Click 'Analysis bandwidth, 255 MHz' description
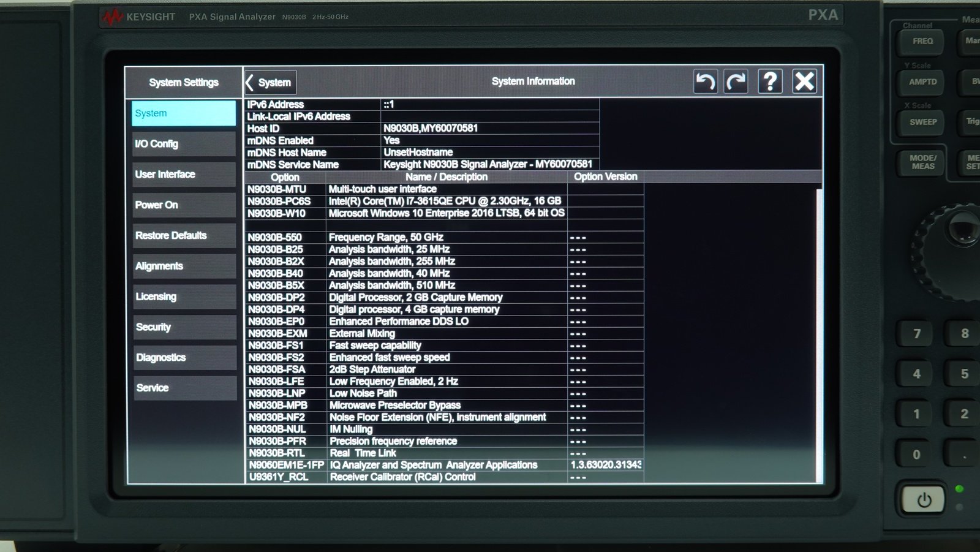Viewport: 980px width, 552px height. (x=392, y=261)
